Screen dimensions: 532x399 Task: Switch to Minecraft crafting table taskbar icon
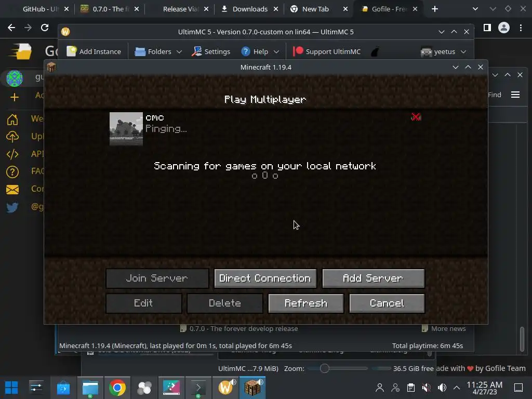[253, 388]
